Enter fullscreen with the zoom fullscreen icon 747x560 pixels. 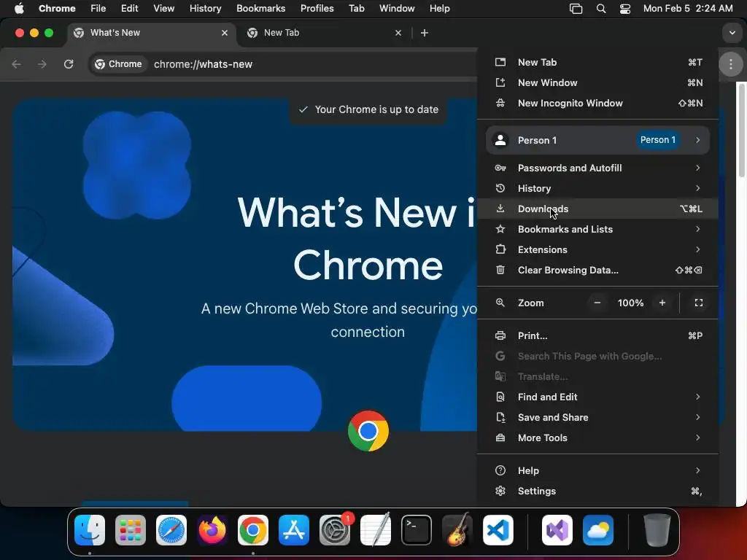pos(699,303)
